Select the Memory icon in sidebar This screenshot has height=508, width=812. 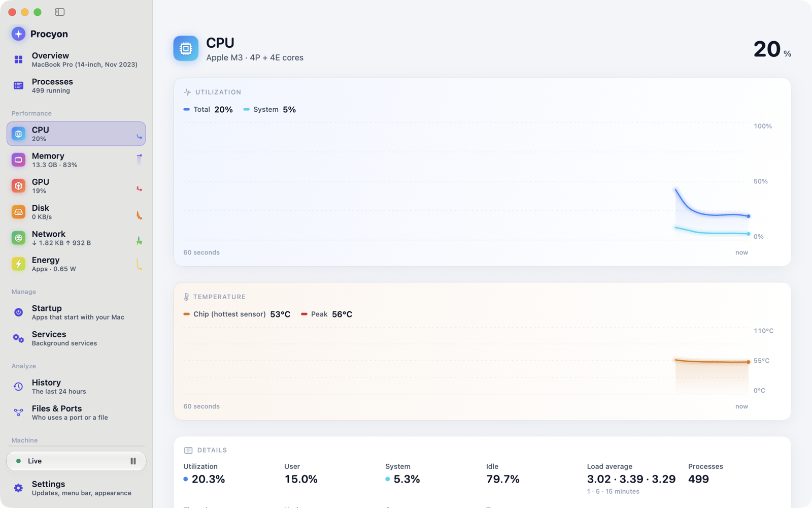pyautogui.click(x=18, y=160)
